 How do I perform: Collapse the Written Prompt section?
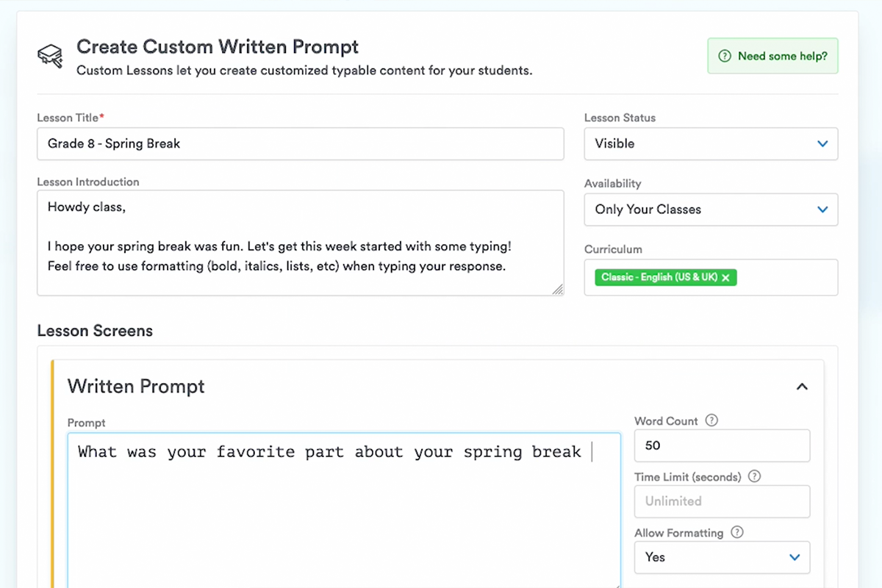tap(802, 387)
